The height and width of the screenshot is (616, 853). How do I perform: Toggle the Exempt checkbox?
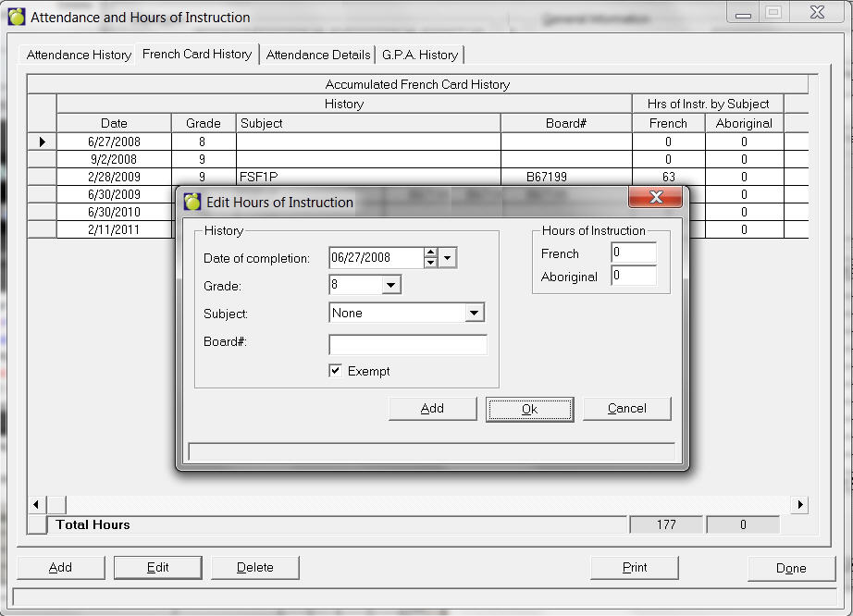click(336, 371)
